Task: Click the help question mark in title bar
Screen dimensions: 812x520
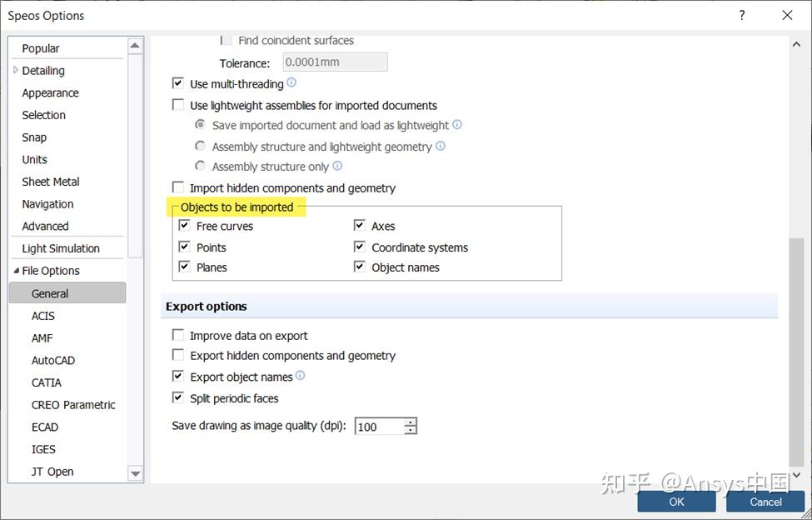Action: (741, 15)
